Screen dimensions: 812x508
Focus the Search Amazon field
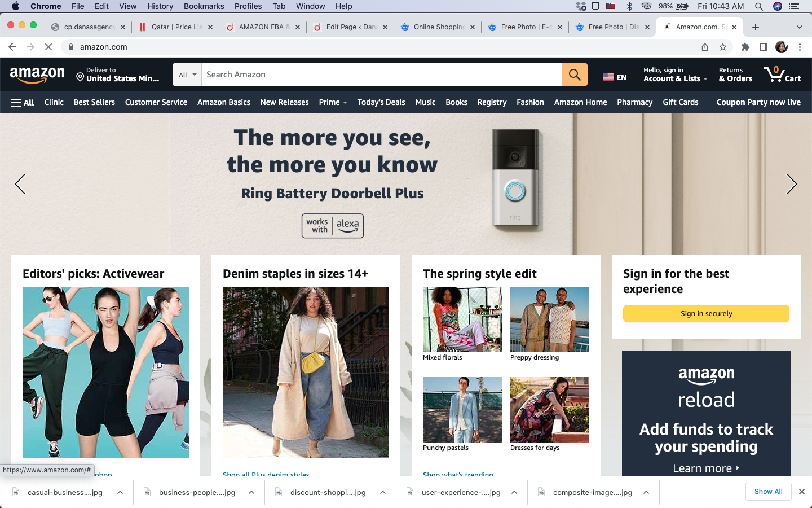click(382, 75)
